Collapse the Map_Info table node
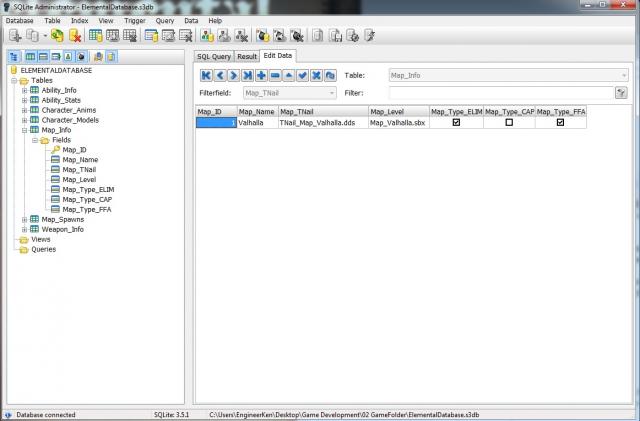640x421 pixels. [25, 130]
